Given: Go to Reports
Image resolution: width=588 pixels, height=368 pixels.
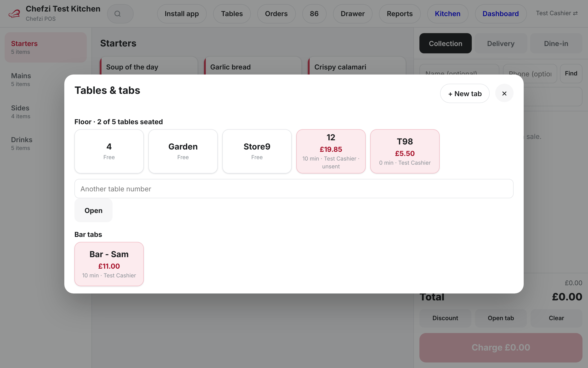Looking at the screenshot, I should pos(400,14).
